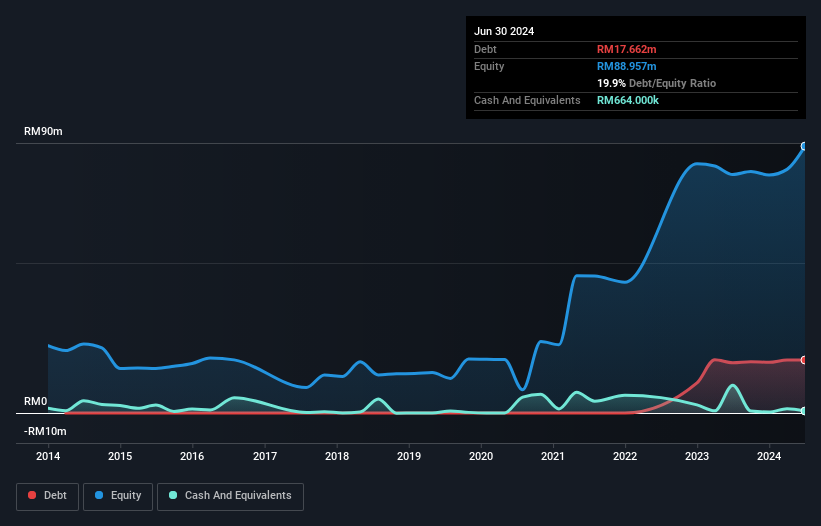The image size is (821, 526).
Task: Select the teal Cash endpoint marker
Action: point(804,411)
